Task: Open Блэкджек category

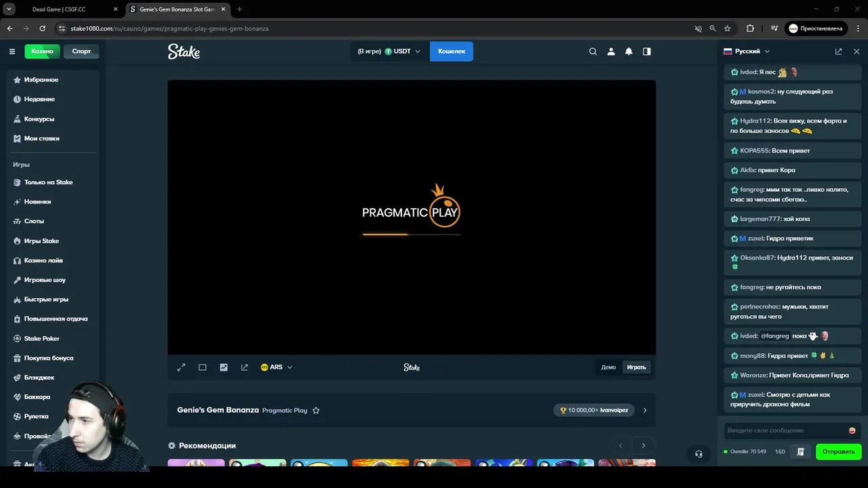Action: (x=53, y=378)
